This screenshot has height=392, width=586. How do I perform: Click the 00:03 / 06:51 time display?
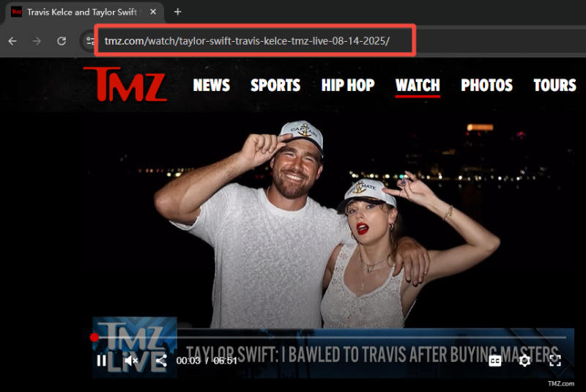(x=207, y=360)
